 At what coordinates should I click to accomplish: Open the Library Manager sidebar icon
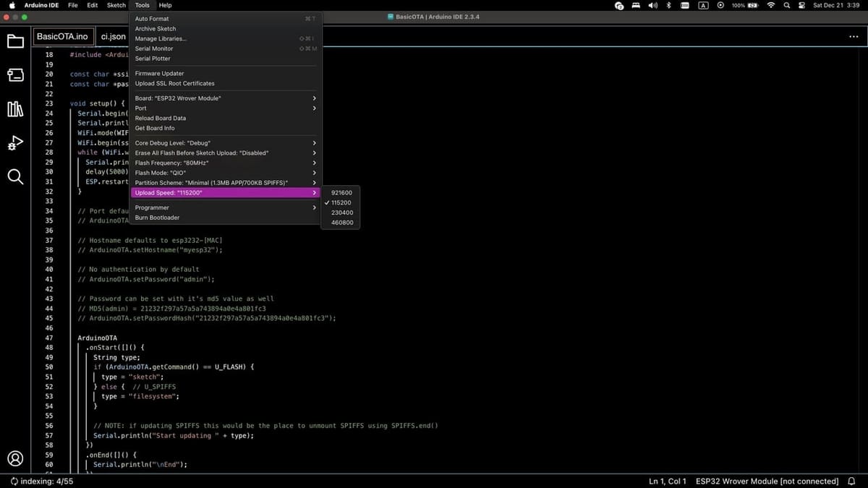tap(15, 109)
